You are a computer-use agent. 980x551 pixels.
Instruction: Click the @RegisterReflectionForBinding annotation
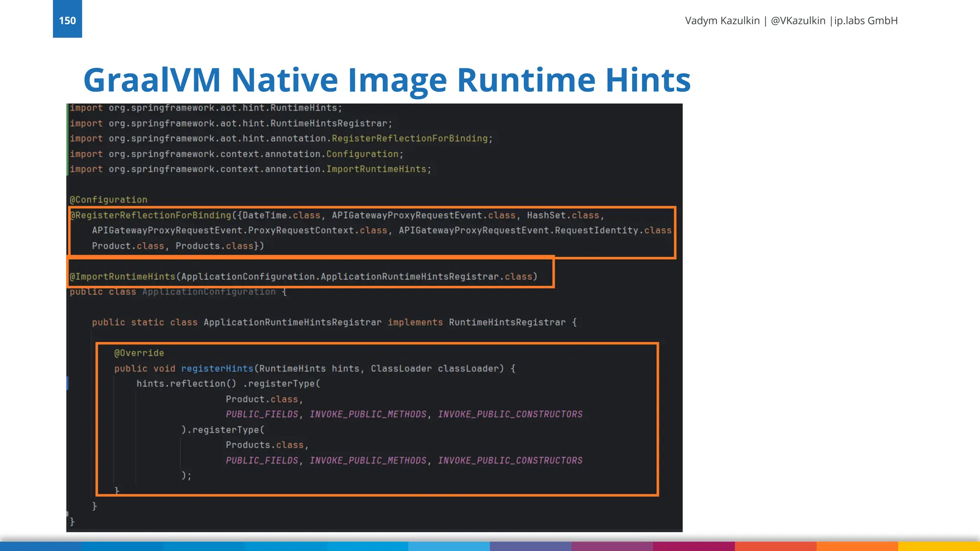click(151, 215)
